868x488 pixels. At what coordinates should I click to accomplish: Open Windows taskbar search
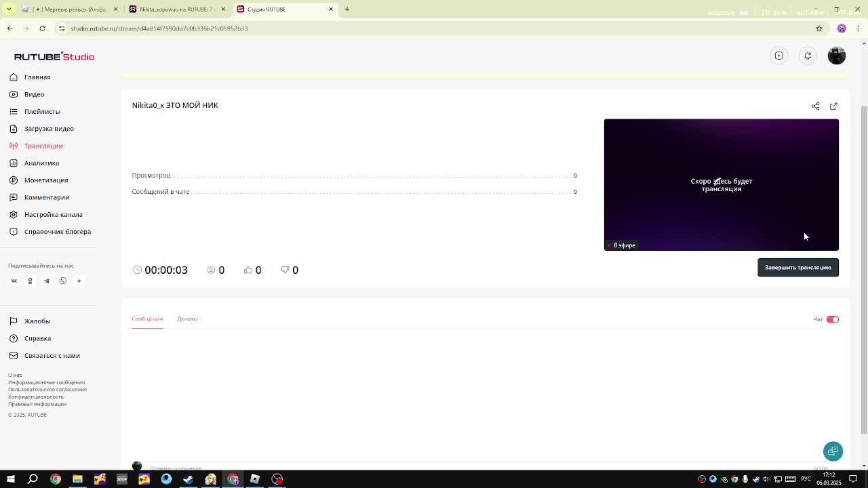[x=33, y=479]
